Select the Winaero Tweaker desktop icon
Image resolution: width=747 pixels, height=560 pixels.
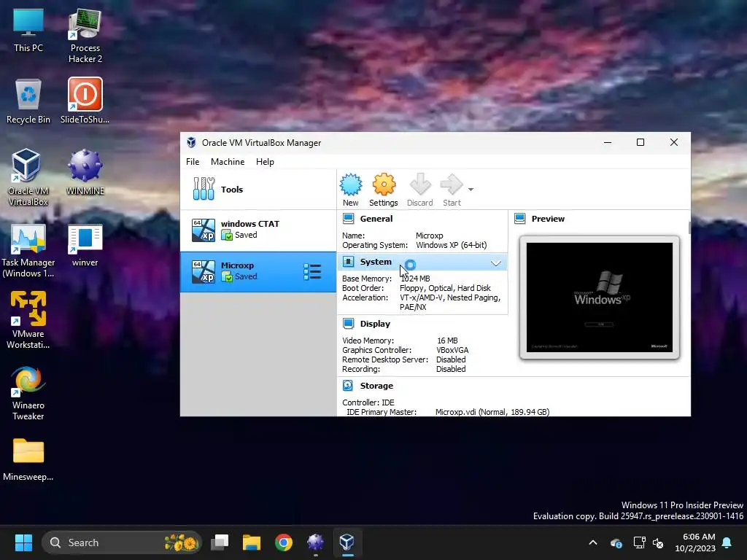(28, 393)
